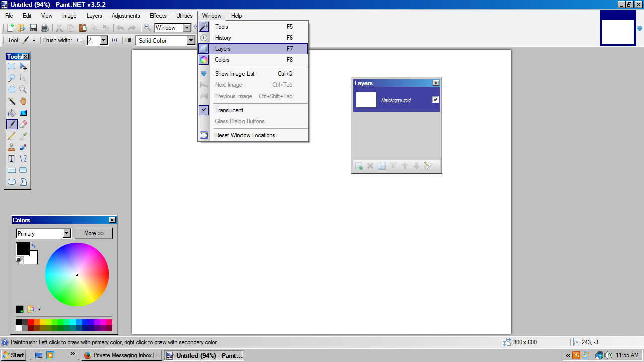
Task: Choose the Eraser tool
Action: 23,124
